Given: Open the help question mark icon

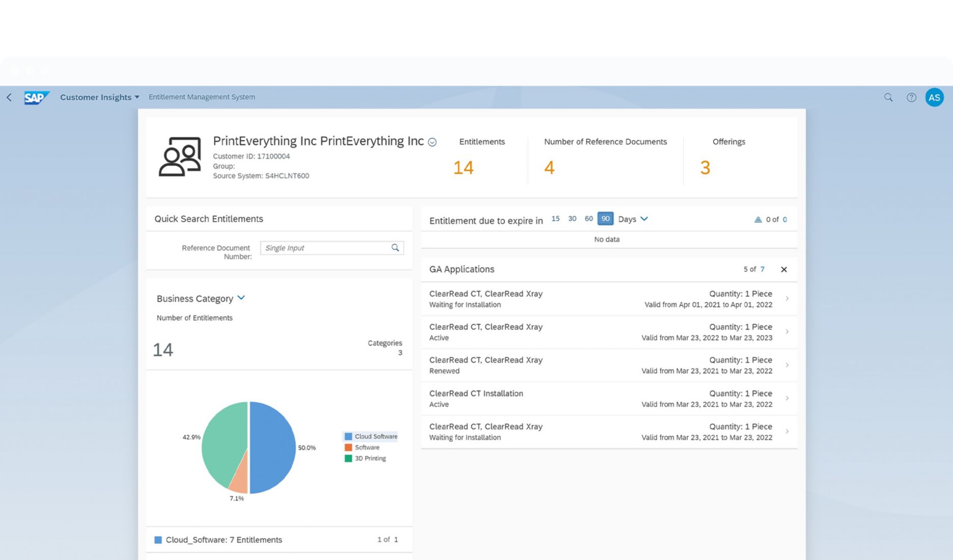Looking at the screenshot, I should [x=911, y=97].
